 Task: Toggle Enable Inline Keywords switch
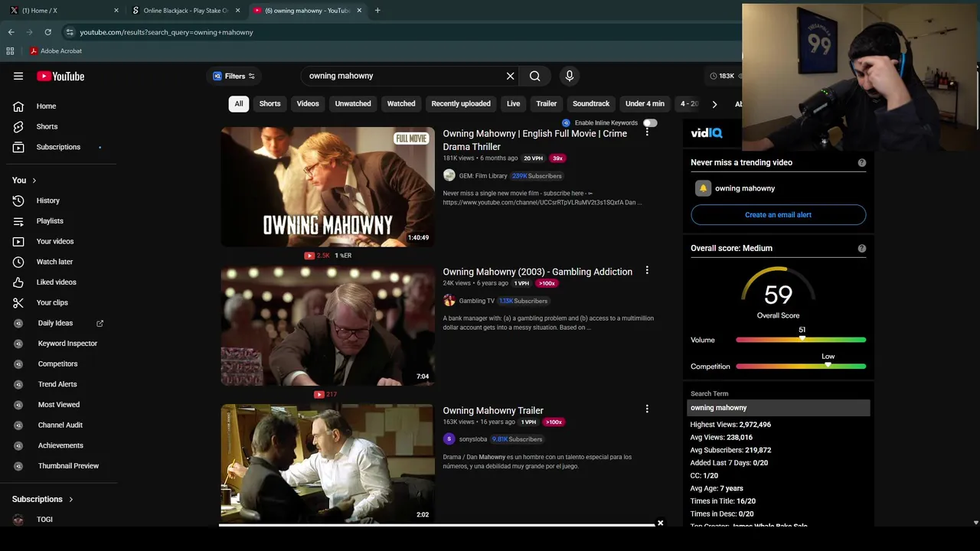[649, 122]
